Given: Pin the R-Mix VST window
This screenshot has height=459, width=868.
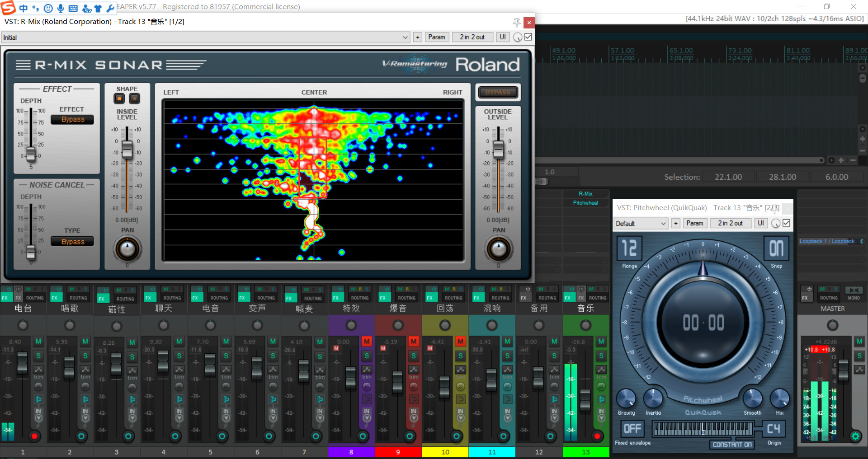Looking at the screenshot, I should point(517,22).
